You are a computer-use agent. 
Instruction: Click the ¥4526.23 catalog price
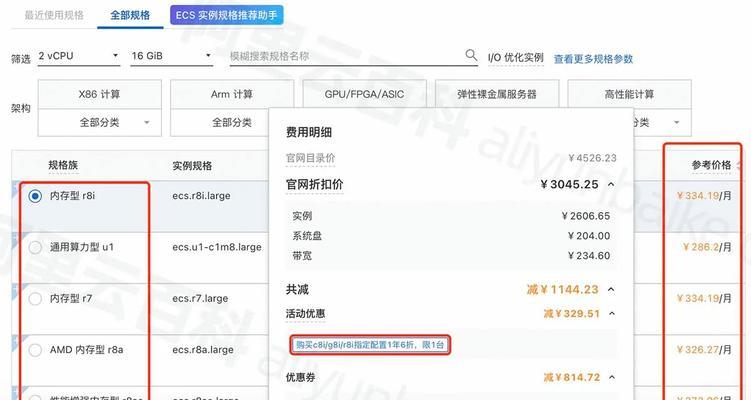tap(592, 158)
